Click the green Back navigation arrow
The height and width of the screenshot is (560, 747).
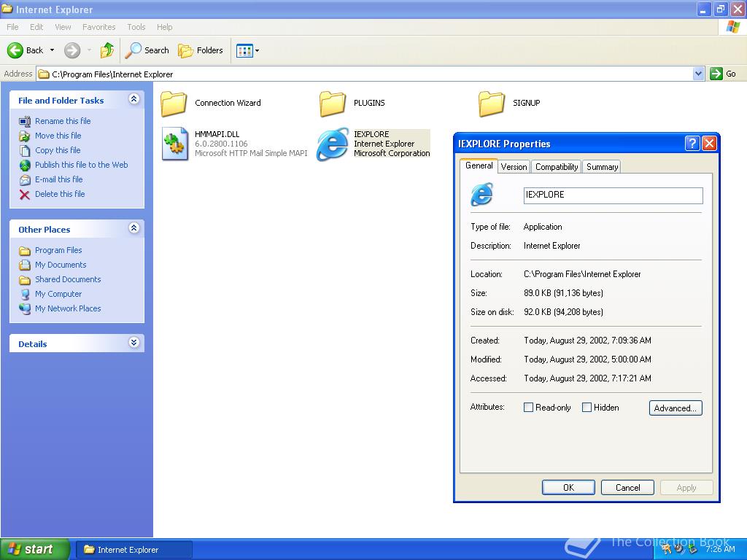point(16,50)
